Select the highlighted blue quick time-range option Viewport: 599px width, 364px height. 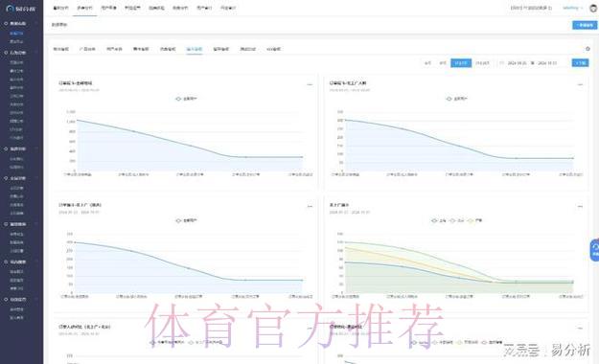point(461,63)
